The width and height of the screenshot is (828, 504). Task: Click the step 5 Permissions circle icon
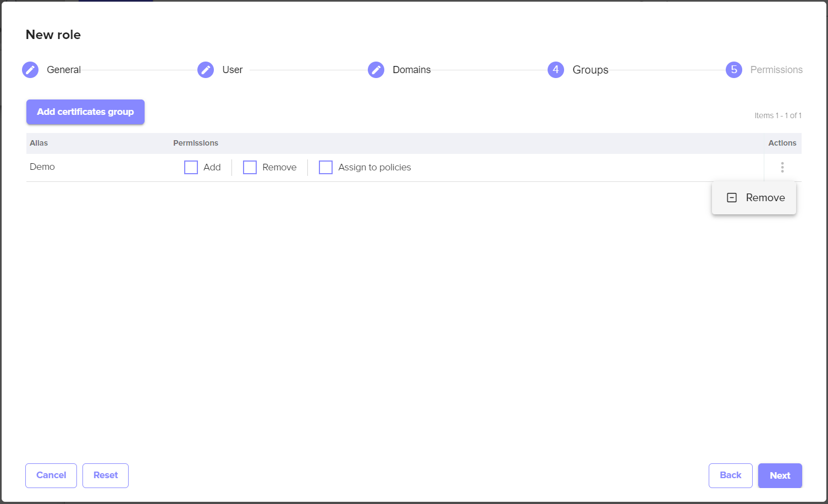click(734, 70)
